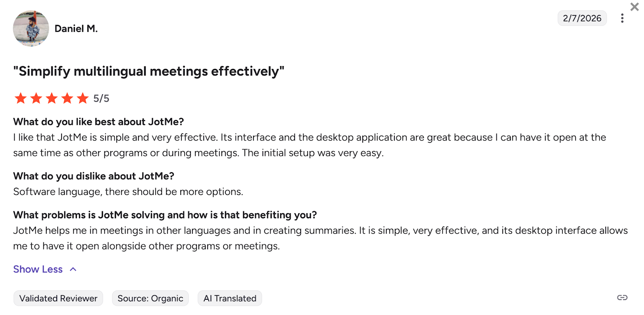Click the fourth rating star
The height and width of the screenshot is (315, 644).
pos(67,98)
